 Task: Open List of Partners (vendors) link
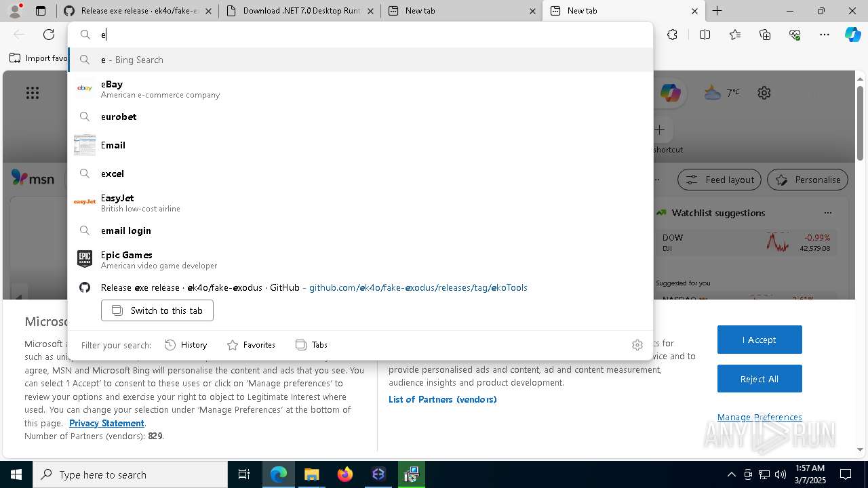(443, 399)
